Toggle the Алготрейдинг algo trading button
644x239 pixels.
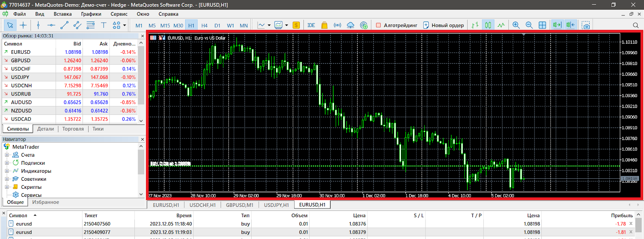[396, 25]
